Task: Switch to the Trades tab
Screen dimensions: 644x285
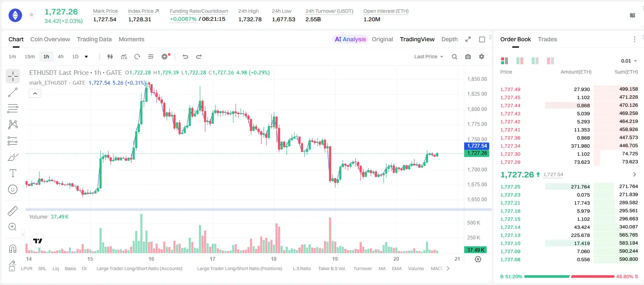Action: click(x=548, y=39)
